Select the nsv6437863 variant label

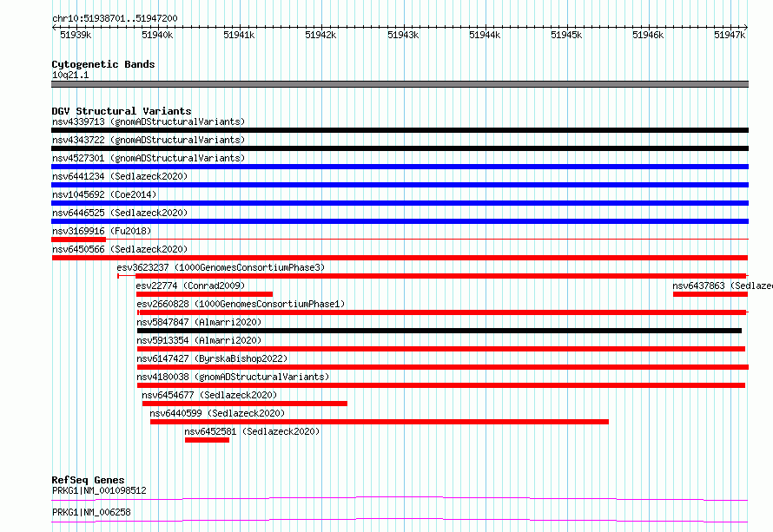(723, 286)
